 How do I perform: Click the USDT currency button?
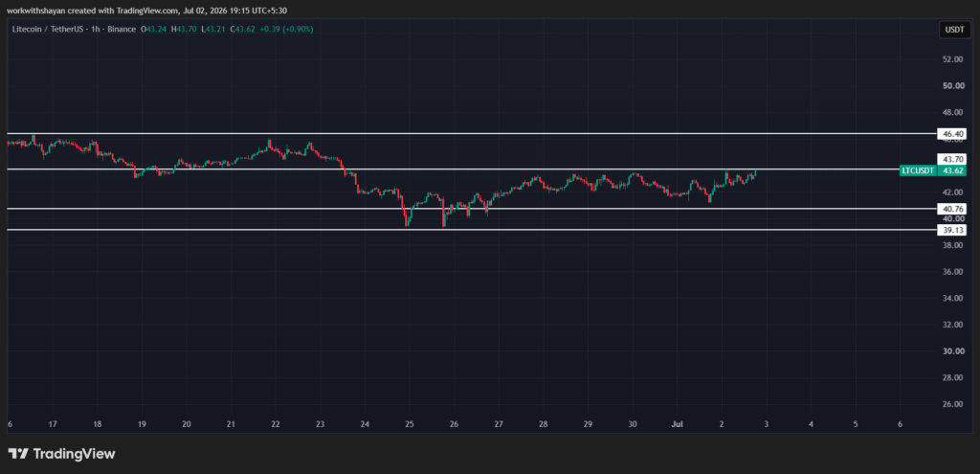click(954, 30)
